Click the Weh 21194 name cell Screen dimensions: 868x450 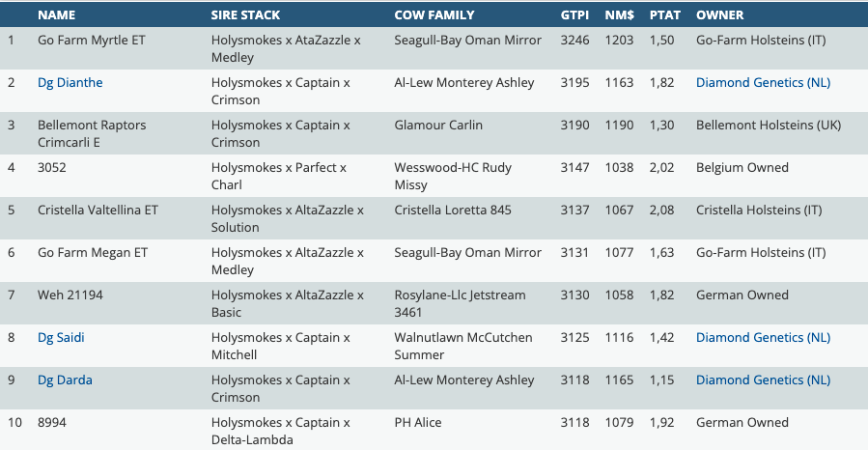click(x=70, y=295)
